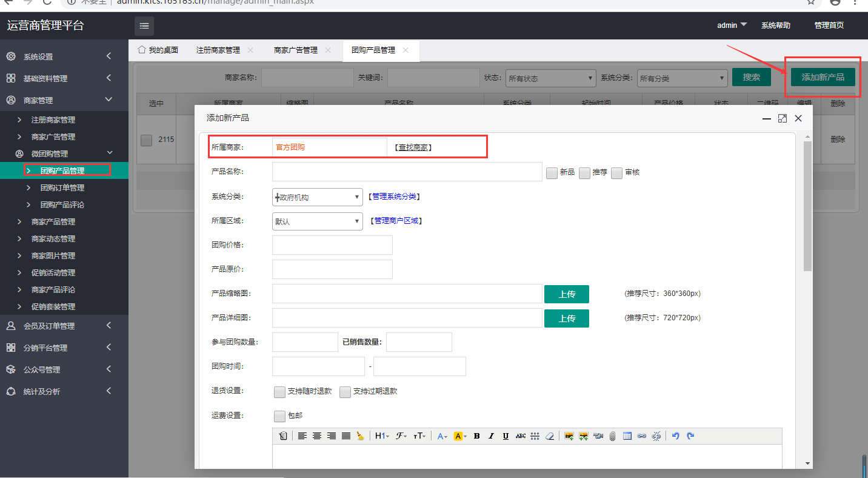This screenshot has height=478, width=868.
Task: Center-align text in the editor
Action: (x=317, y=436)
